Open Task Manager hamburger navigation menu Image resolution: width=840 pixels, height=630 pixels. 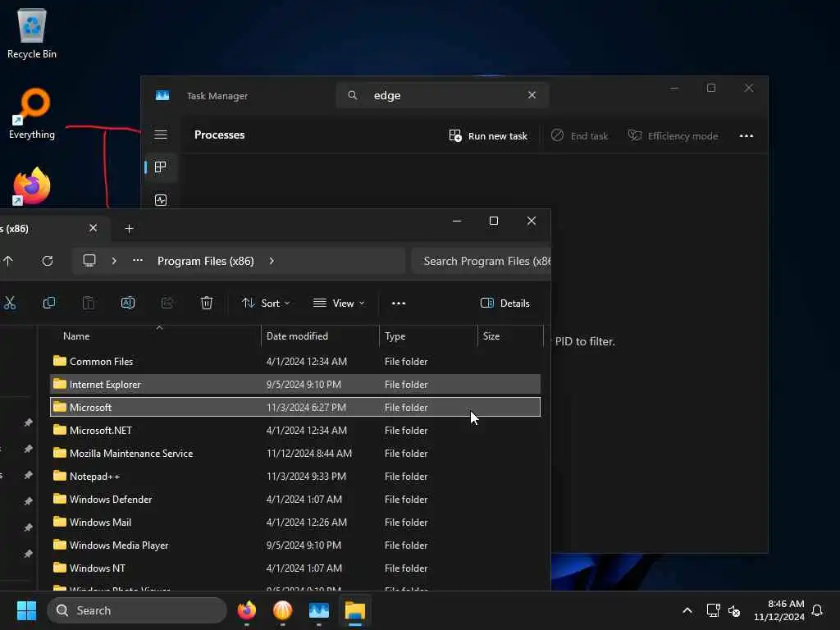[161, 135]
